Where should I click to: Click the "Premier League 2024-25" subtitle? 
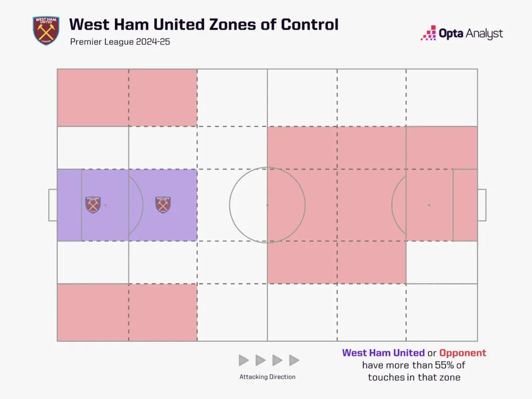[x=120, y=42]
